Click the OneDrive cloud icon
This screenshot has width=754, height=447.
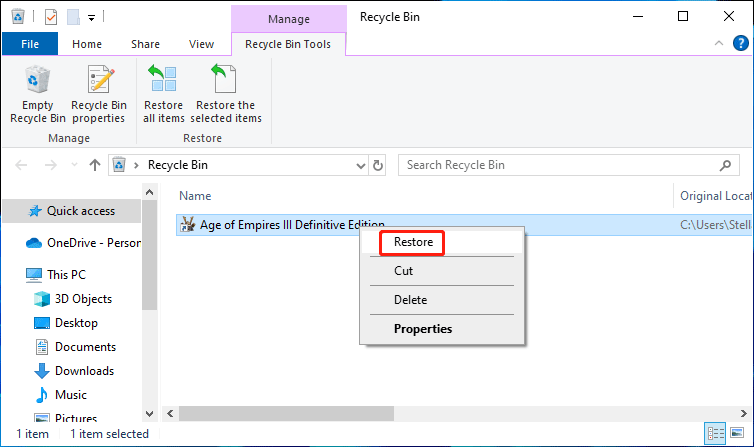(34, 243)
